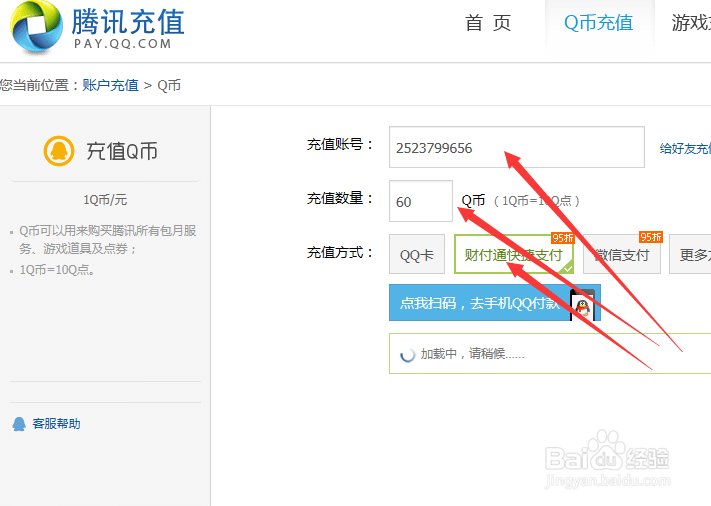Screen dimensions: 711x506
Task: Click the yellow QQ penguin icon beside 充值Q币
Action: coord(59,151)
